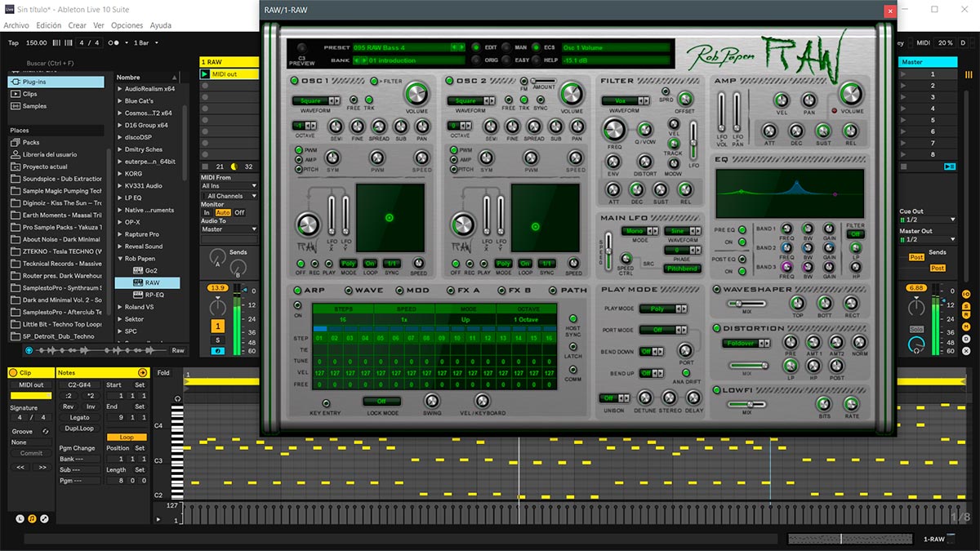Toggle the OSC 1 power LED

pos(294,81)
